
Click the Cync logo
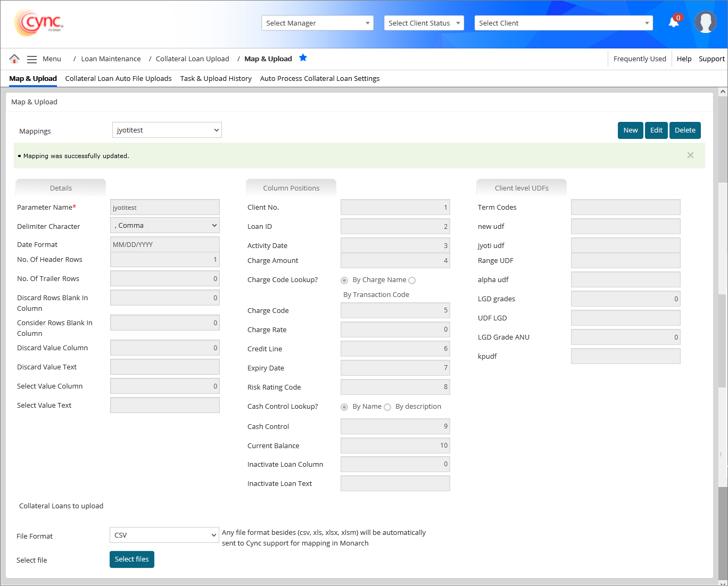click(39, 23)
